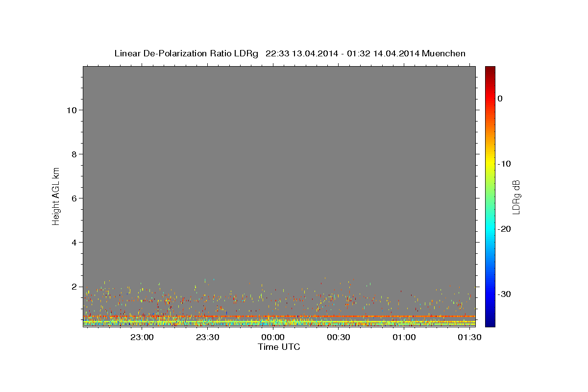Click the colorbar 0 dB label
The height and width of the screenshot is (392, 588).
click(500, 98)
